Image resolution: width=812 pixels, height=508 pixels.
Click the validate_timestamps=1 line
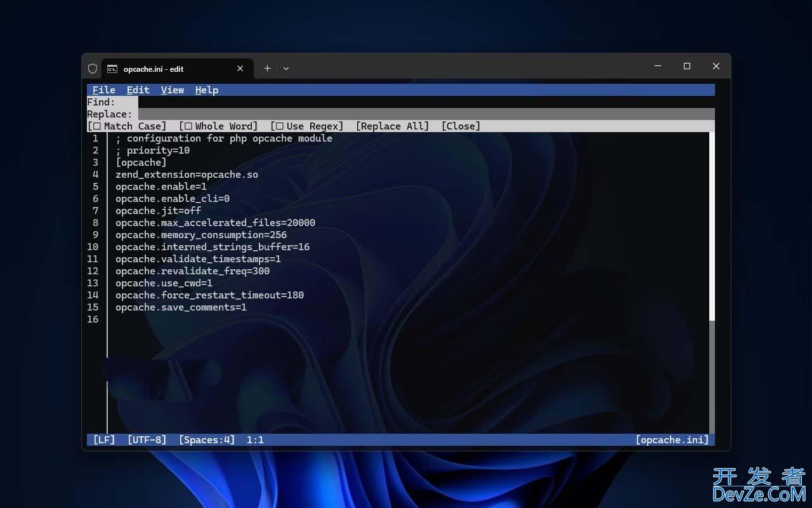(x=198, y=259)
